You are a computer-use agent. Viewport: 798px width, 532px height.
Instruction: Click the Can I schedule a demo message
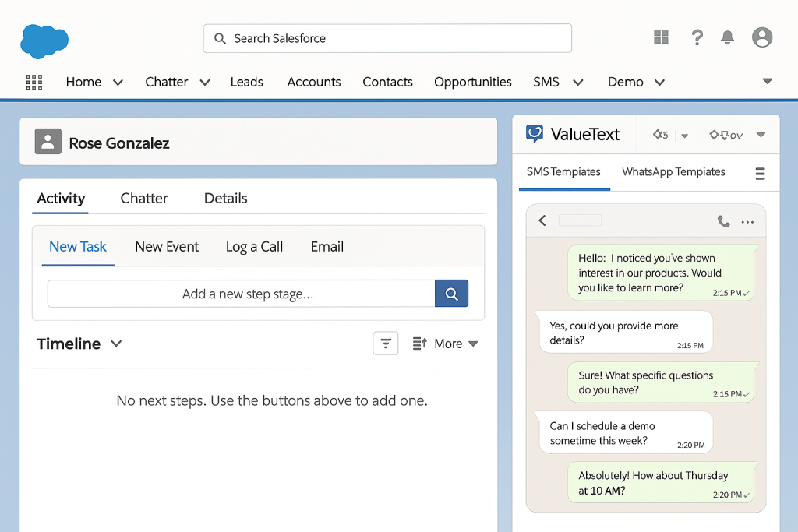pos(626,432)
